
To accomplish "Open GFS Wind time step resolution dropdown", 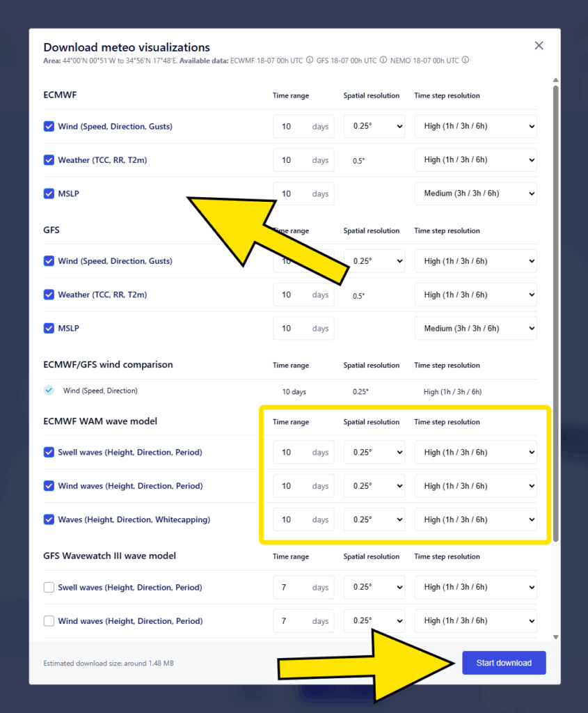I will tap(476, 261).
